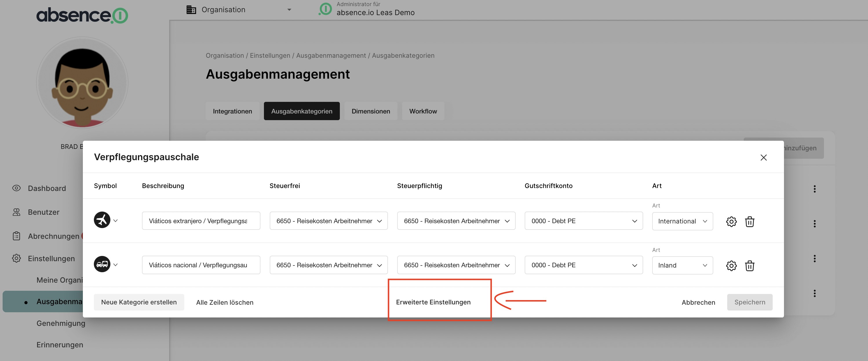Open gear settings for International row
The width and height of the screenshot is (868, 361).
click(x=731, y=221)
